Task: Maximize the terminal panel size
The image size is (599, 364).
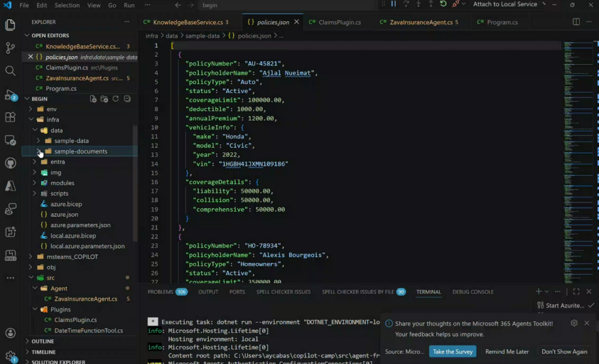Action: (x=576, y=292)
